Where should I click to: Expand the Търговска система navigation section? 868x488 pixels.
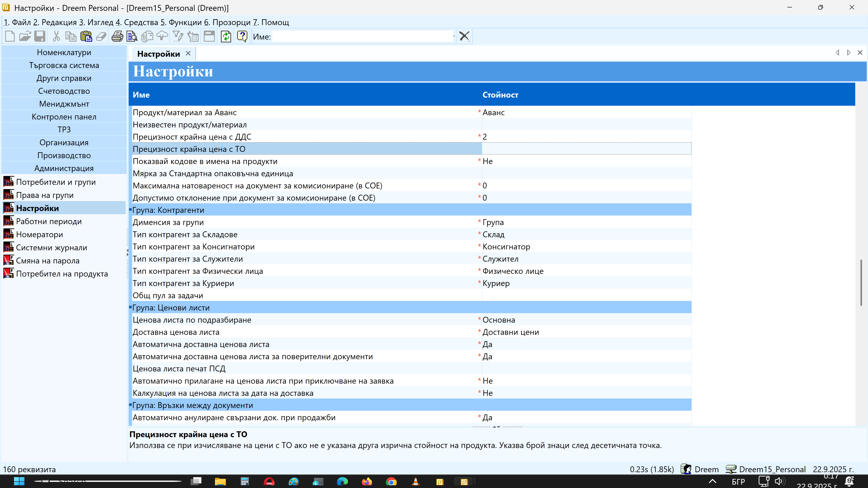pos(64,65)
